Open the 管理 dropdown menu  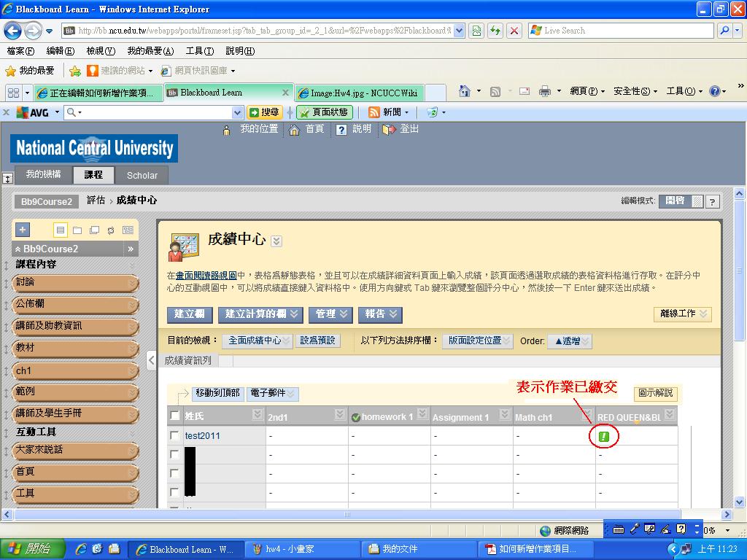[x=332, y=314]
